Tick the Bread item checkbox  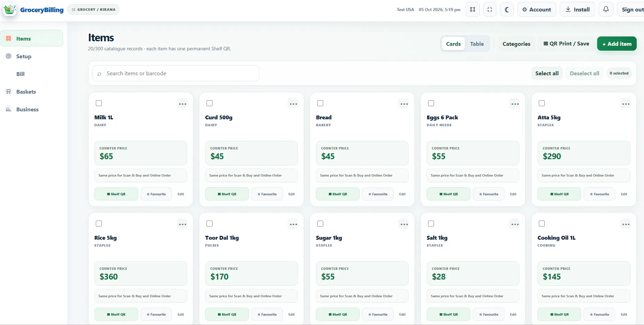point(320,103)
